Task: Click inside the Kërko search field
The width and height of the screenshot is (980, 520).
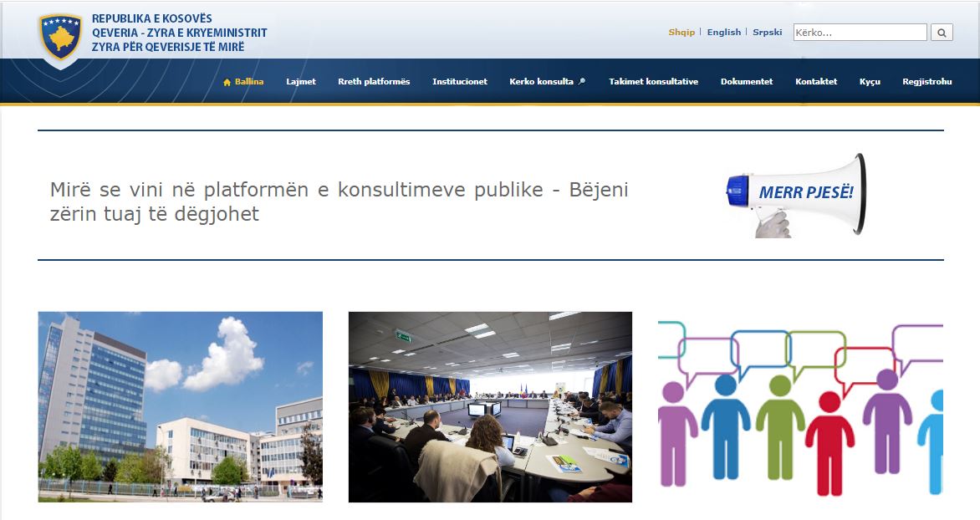Action: tap(861, 32)
